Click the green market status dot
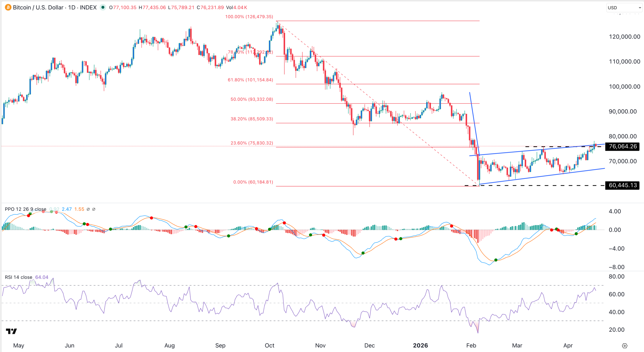The height and width of the screenshot is (352, 644). coord(103,7)
